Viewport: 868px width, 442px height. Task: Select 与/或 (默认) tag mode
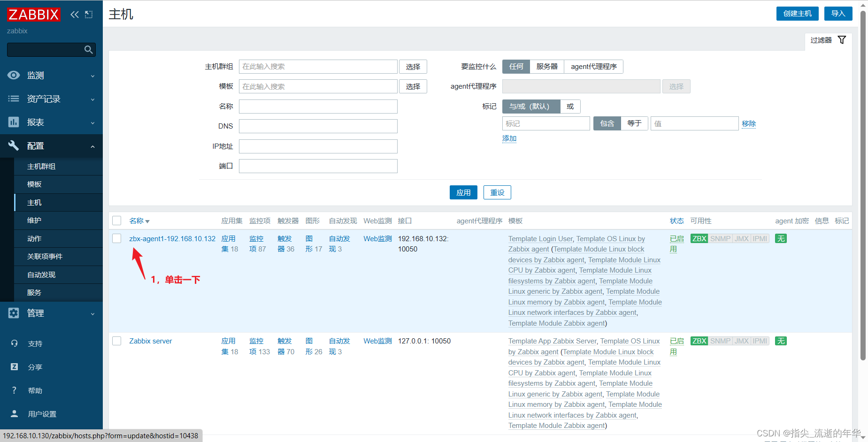click(x=531, y=107)
